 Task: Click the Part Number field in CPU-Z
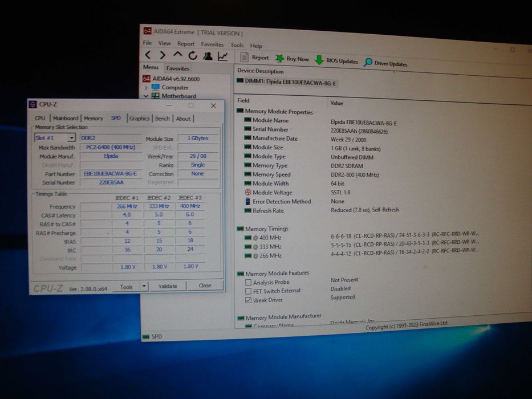[x=111, y=174]
